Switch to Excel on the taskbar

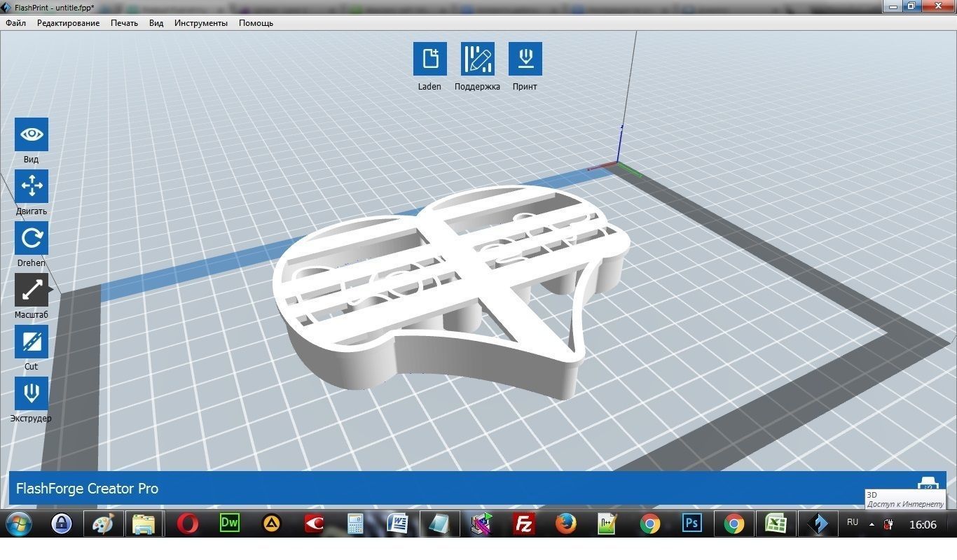(776, 524)
